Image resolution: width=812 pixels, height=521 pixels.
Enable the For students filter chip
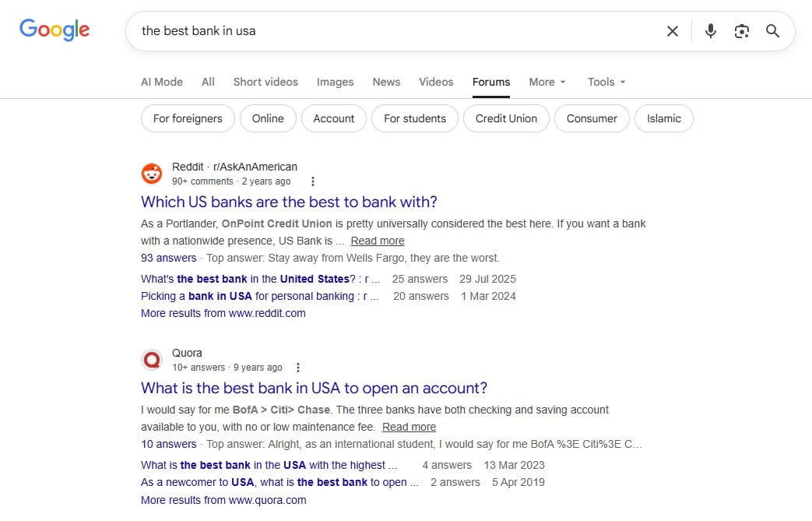tap(414, 118)
